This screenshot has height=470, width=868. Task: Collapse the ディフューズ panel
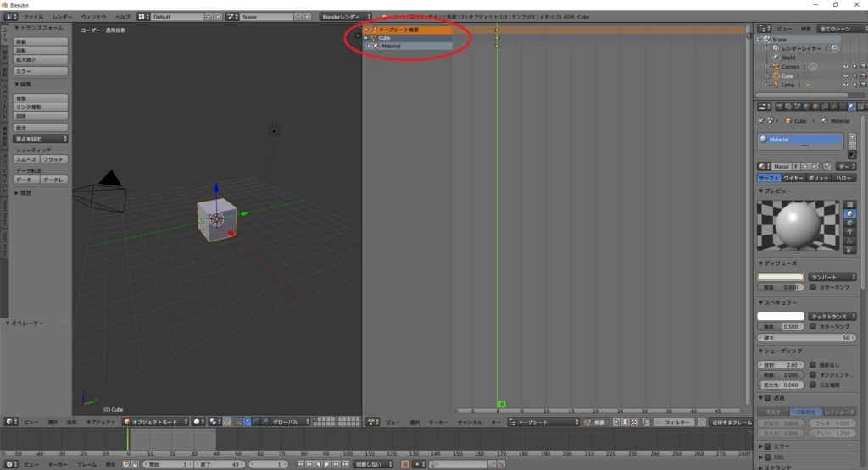tap(760, 263)
